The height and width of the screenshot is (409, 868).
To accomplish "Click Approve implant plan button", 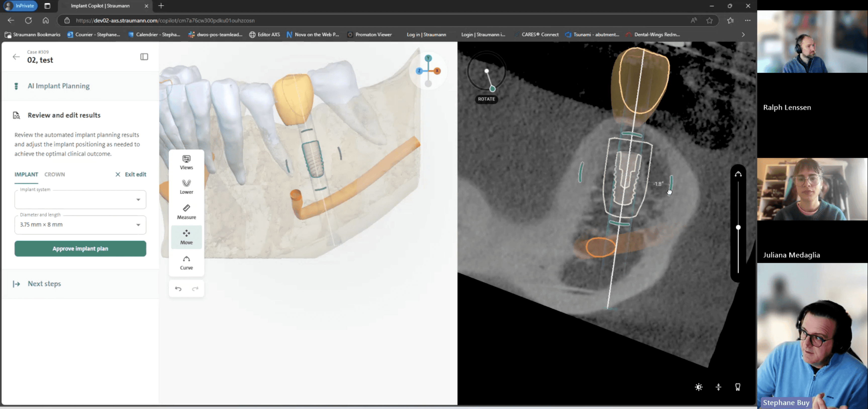I will coord(80,249).
